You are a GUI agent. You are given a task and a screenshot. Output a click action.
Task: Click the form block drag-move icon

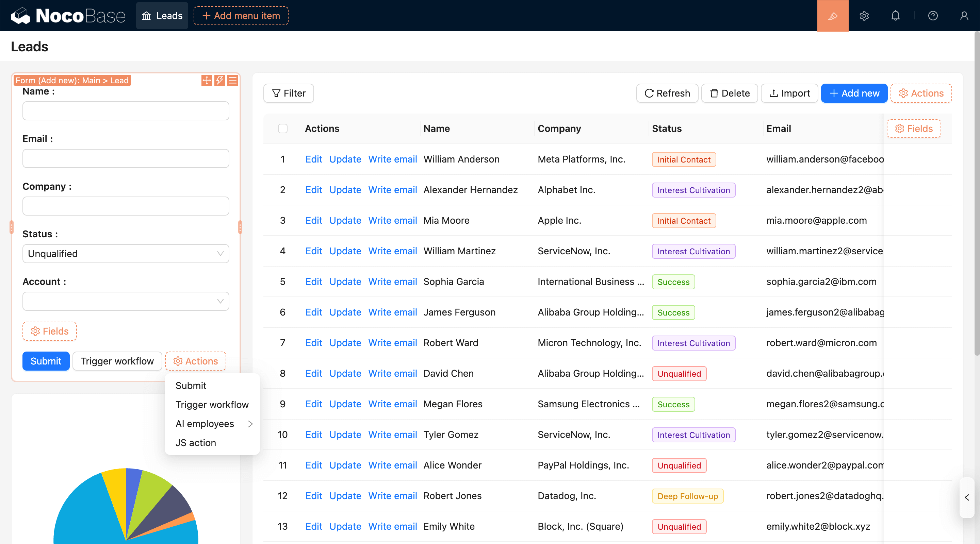point(207,80)
